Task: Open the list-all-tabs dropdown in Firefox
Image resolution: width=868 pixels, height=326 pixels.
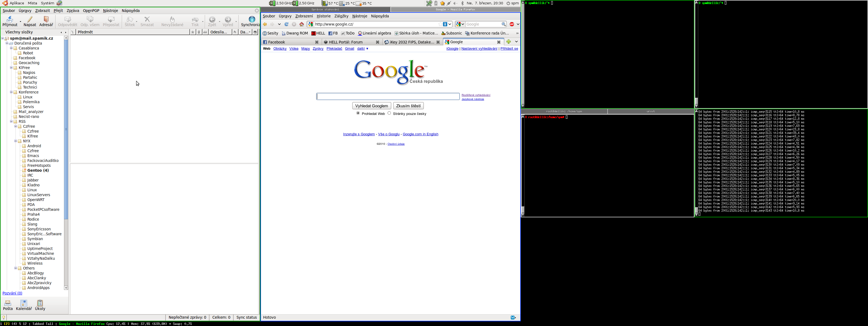Action: point(516,42)
